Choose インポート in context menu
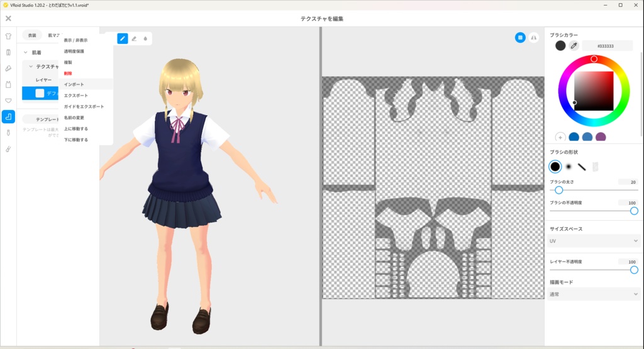The height and width of the screenshot is (349, 644). (x=86, y=84)
